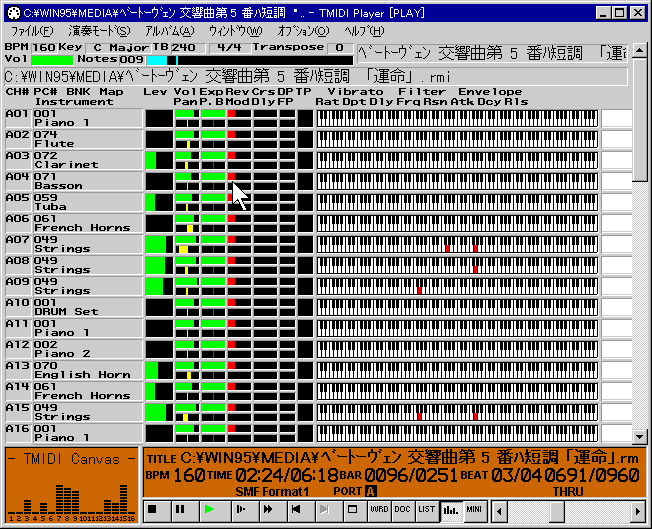The image size is (652, 529).
Task: Pause the song with the pause button
Action: (184, 510)
